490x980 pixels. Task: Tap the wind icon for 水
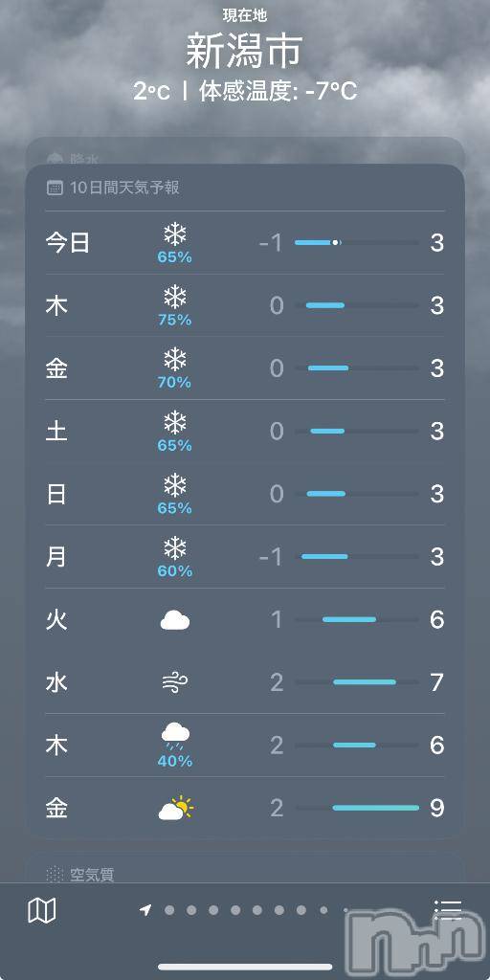pos(175,682)
